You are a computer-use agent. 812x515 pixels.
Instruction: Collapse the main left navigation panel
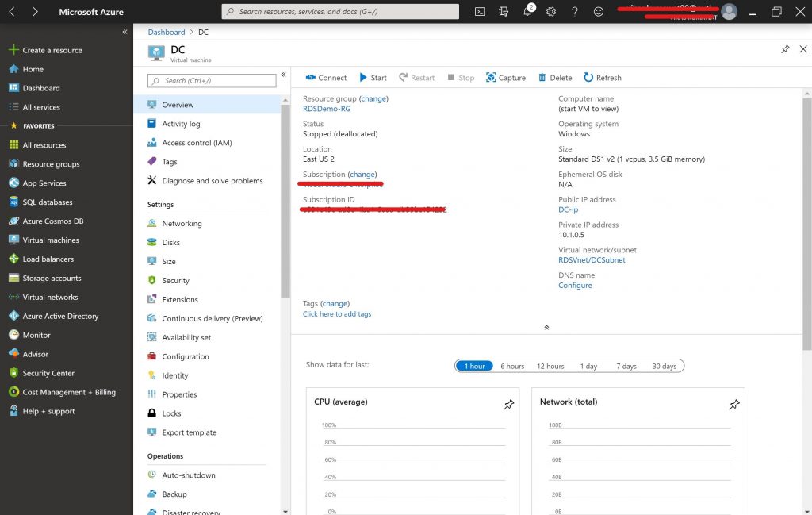[x=123, y=32]
